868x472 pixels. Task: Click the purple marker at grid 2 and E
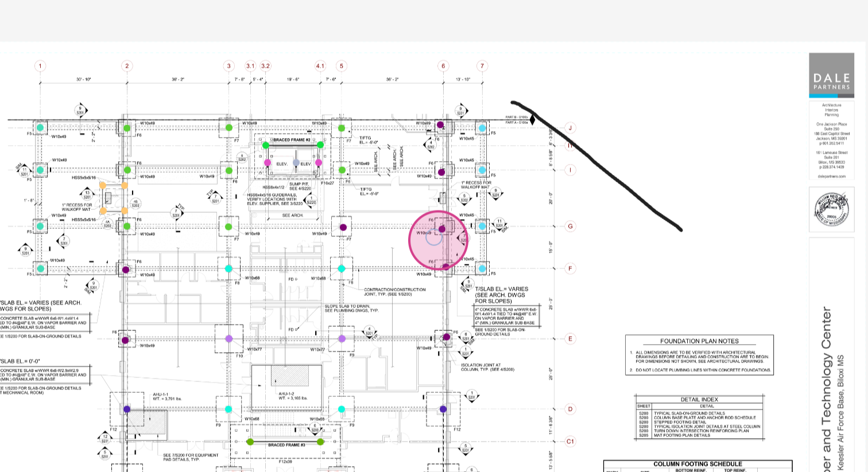[126, 340]
